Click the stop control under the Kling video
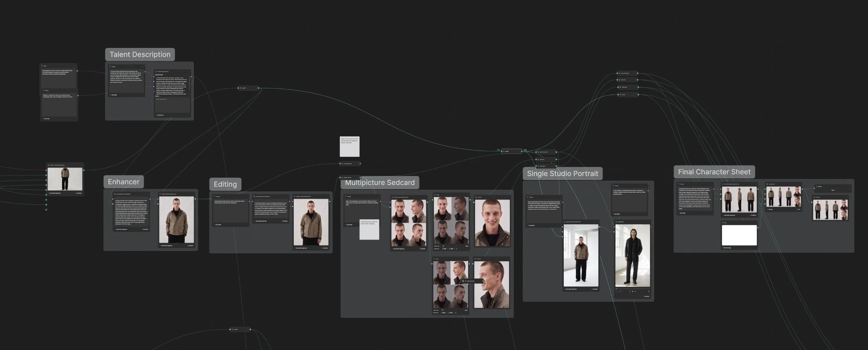This screenshot has height=350, width=868. (632, 291)
